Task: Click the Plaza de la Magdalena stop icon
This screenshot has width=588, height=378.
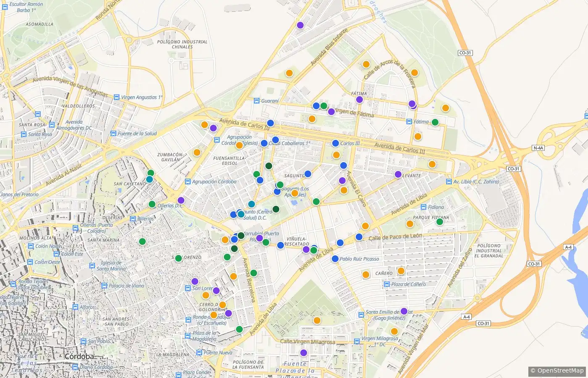Action: tap(188, 336)
